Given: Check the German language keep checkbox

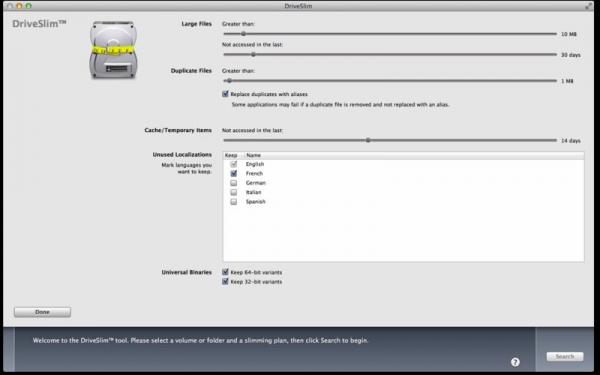Looking at the screenshot, I should (233, 183).
